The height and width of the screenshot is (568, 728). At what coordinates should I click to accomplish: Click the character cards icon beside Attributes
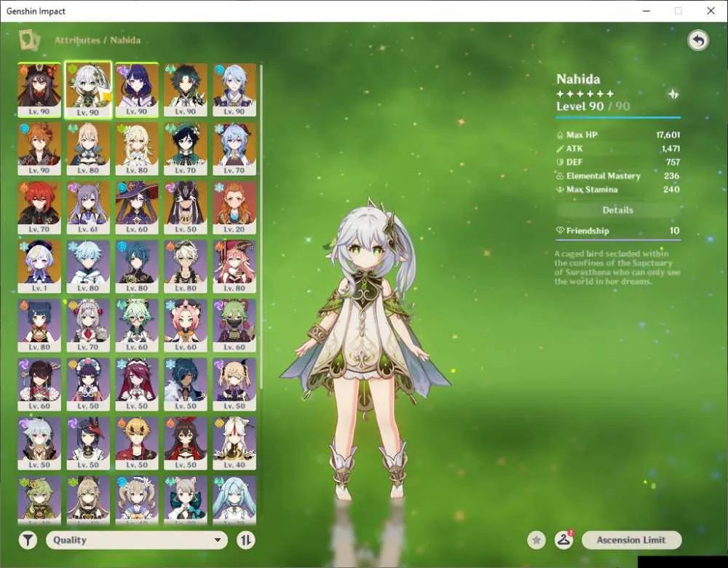30,40
